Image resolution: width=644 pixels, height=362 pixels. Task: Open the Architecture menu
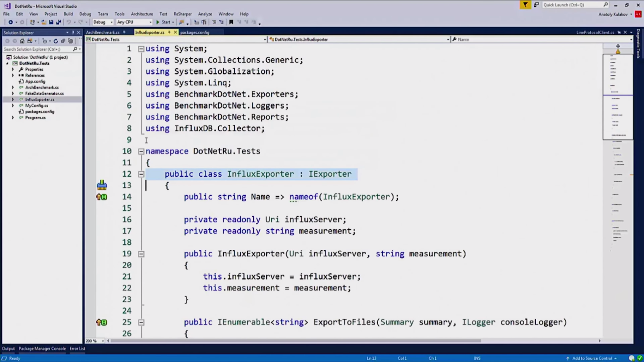pyautogui.click(x=142, y=14)
